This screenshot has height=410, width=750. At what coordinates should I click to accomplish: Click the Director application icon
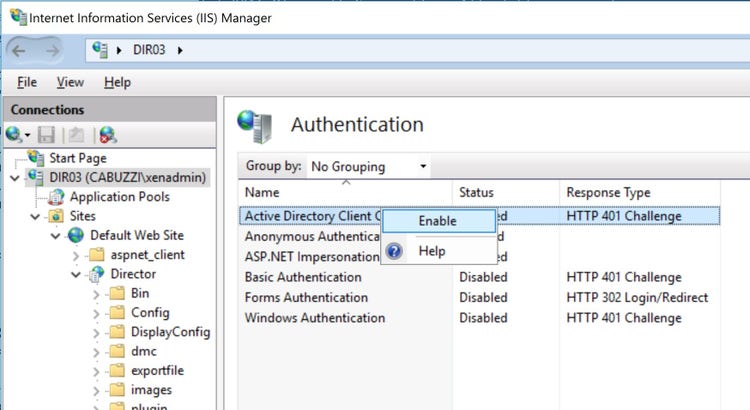(x=96, y=274)
